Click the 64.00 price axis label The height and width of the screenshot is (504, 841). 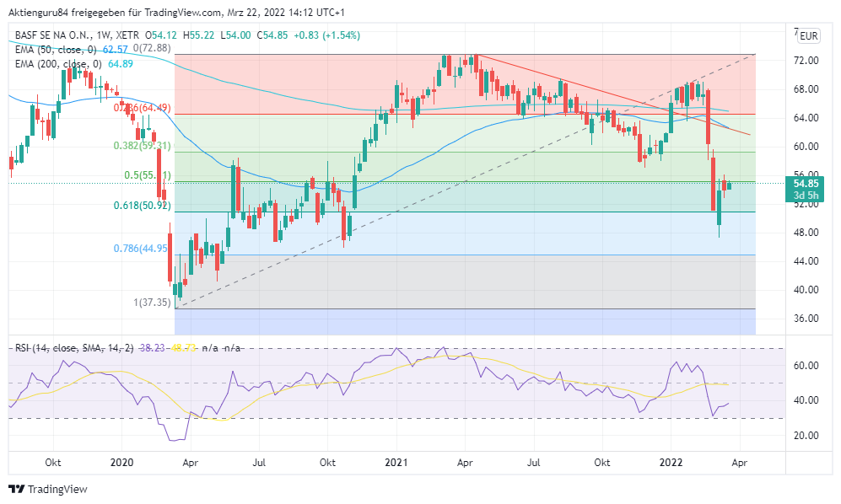coord(806,118)
